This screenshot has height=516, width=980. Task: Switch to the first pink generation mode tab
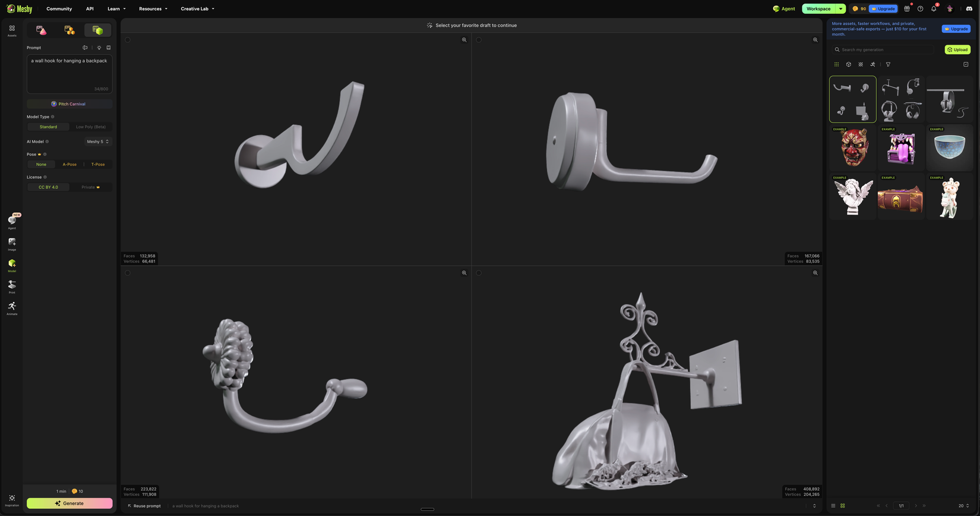click(x=41, y=30)
